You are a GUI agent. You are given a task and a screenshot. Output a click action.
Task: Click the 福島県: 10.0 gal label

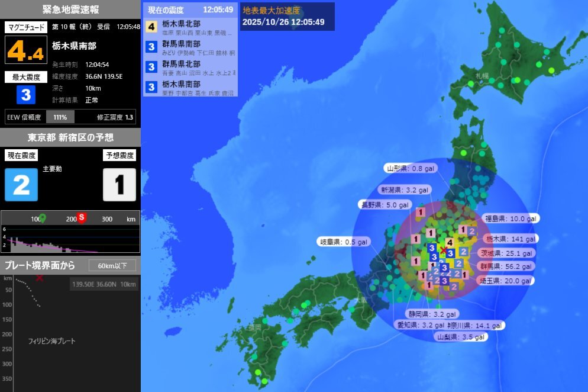click(x=509, y=219)
